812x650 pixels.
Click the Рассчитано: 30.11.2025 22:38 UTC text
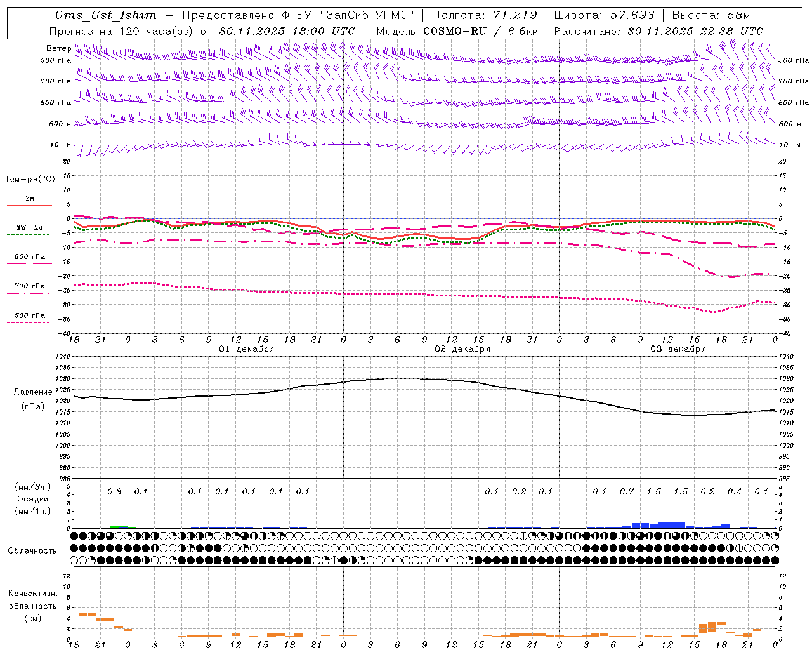(658, 31)
